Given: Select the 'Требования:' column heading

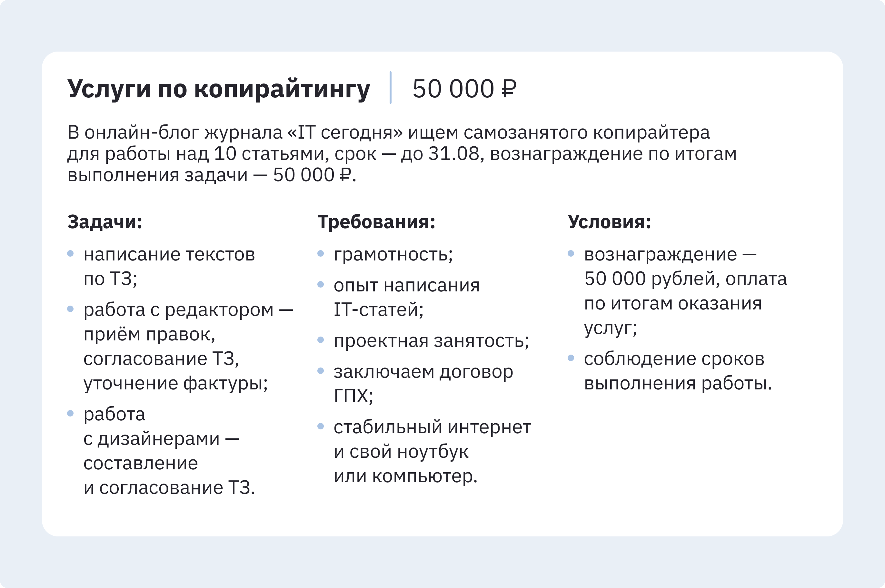Looking at the screenshot, I should coord(376,221).
